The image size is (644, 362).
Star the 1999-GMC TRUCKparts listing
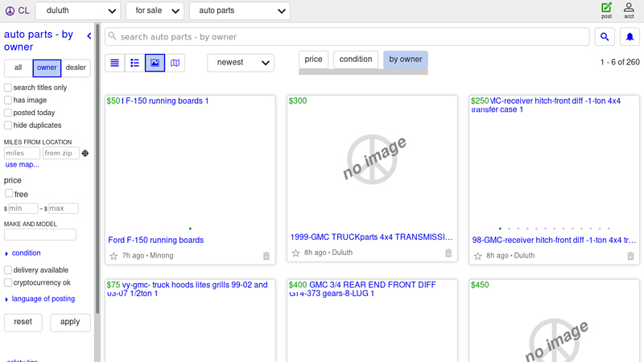295,253
